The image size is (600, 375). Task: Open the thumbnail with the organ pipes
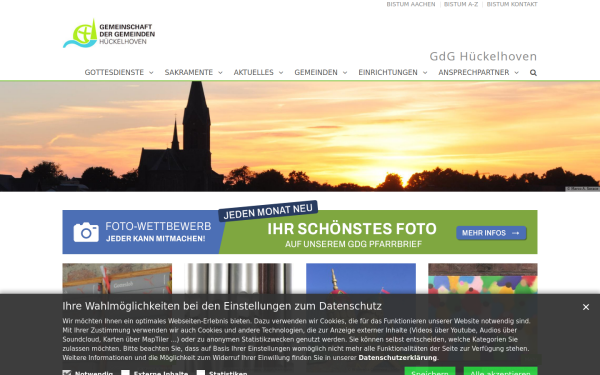239,279
